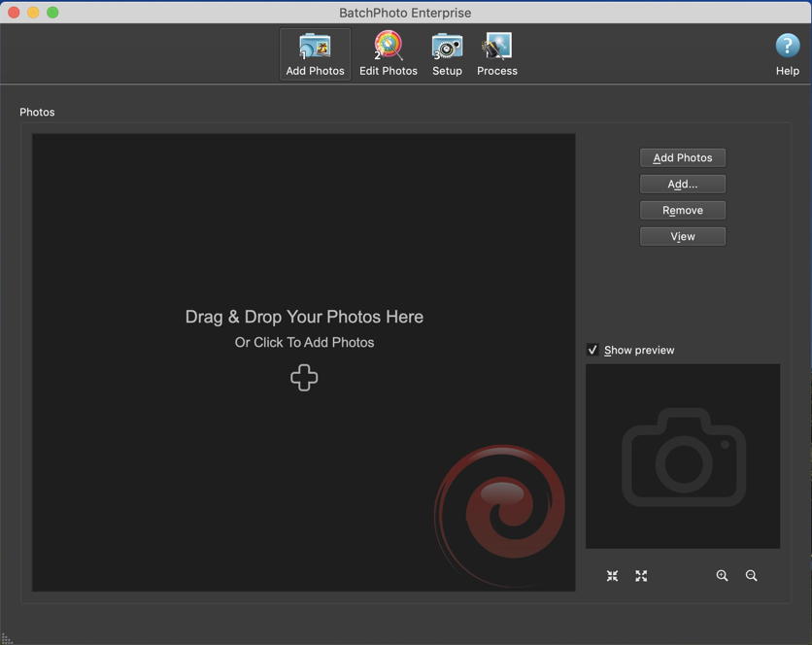Click the Add... button
Image resolution: width=812 pixels, height=645 pixels.
pos(683,184)
